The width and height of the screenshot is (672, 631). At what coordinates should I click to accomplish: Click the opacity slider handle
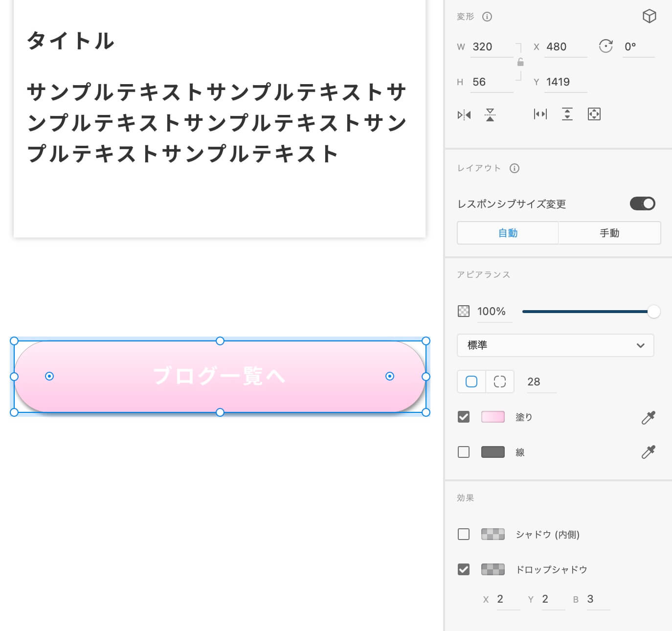pyautogui.click(x=654, y=312)
